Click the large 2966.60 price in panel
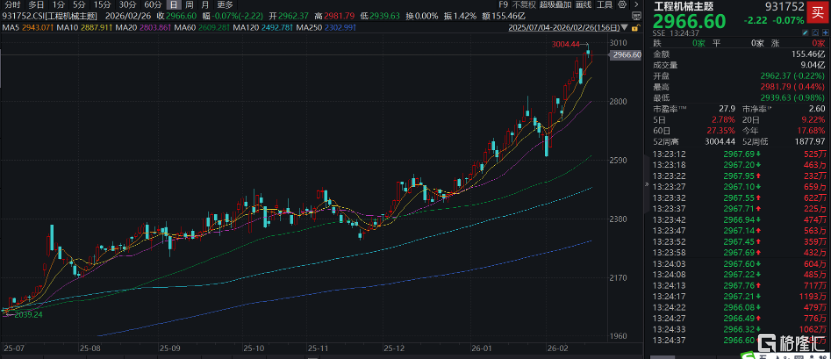The height and width of the screenshot is (360, 832). pyautogui.click(x=689, y=21)
